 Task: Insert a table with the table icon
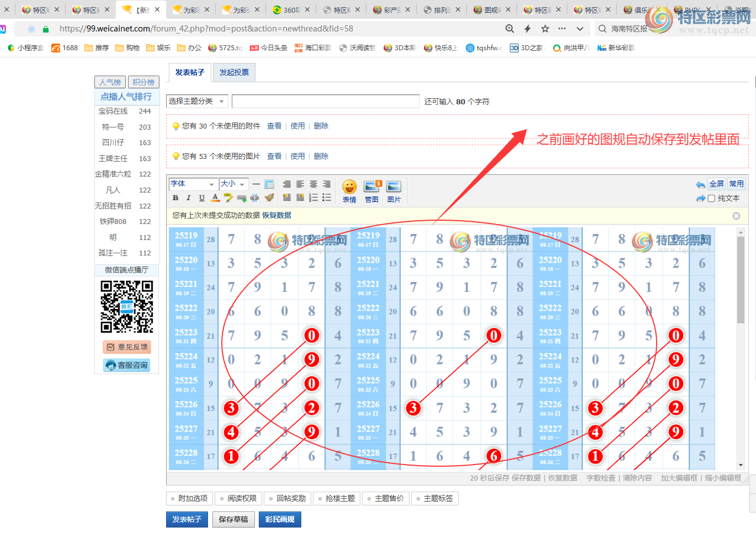[269, 184]
